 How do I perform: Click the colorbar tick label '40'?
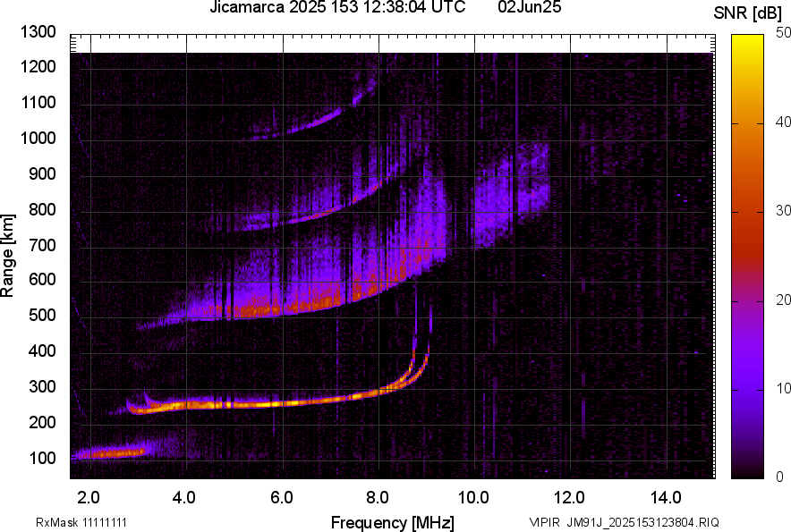click(783, 122)
